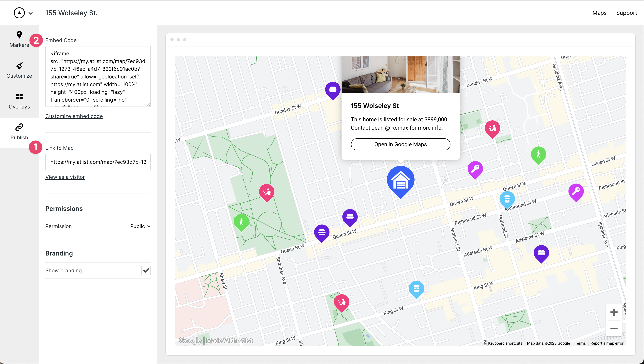The width and height of the screenshot is (644, 364).
Task: Click the zoom-out minus control on the map
Action: pos(614,329)
